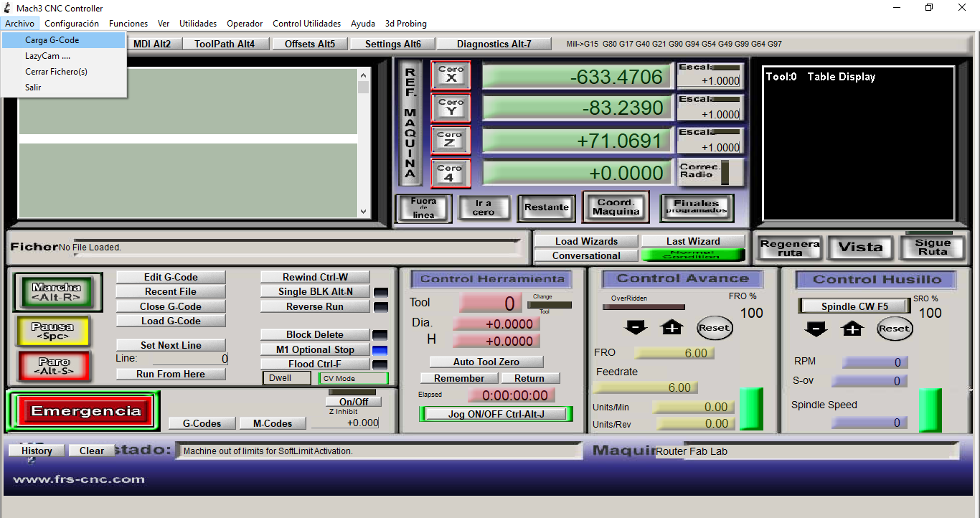Click the vertical REF. MAQUINA button
The image size is (980, 518).
(410, 123)
